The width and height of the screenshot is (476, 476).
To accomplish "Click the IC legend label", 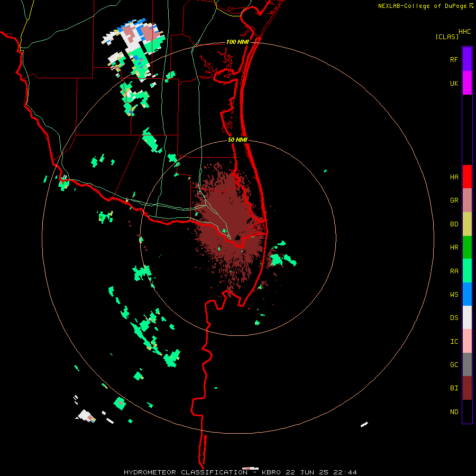I will pos(454,342).
